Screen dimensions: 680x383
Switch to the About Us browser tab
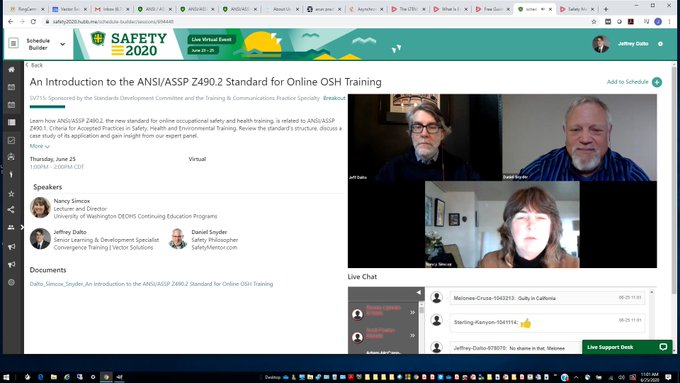281,9
